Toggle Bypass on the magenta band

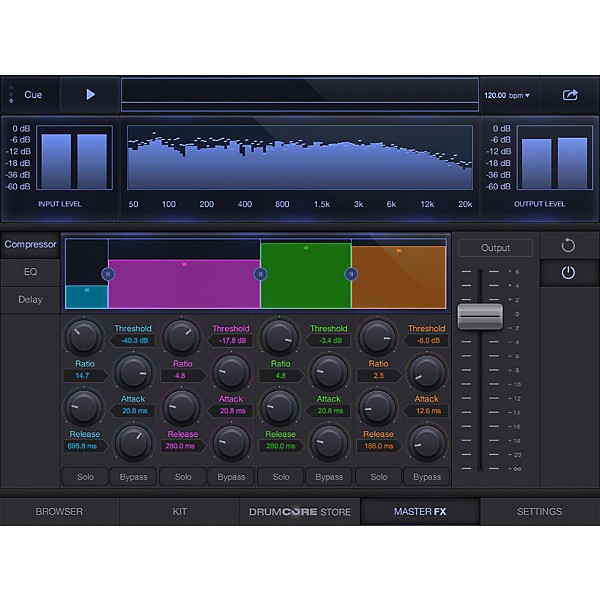(231, 477)
